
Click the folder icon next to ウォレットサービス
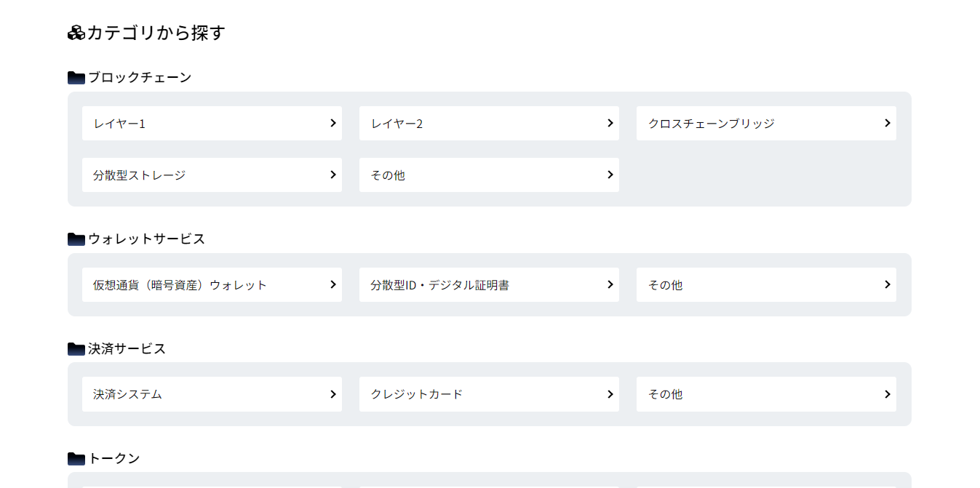[76, 239]
